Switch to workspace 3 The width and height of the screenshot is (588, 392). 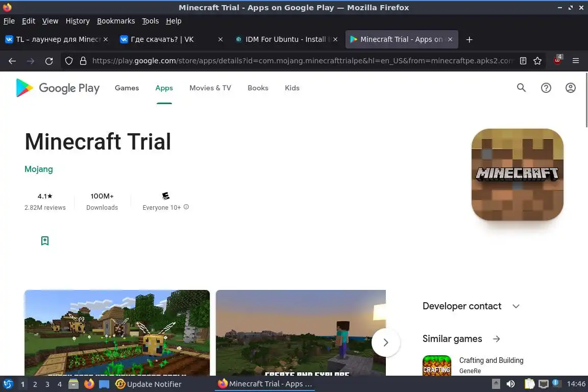click(x=47, y=384)
